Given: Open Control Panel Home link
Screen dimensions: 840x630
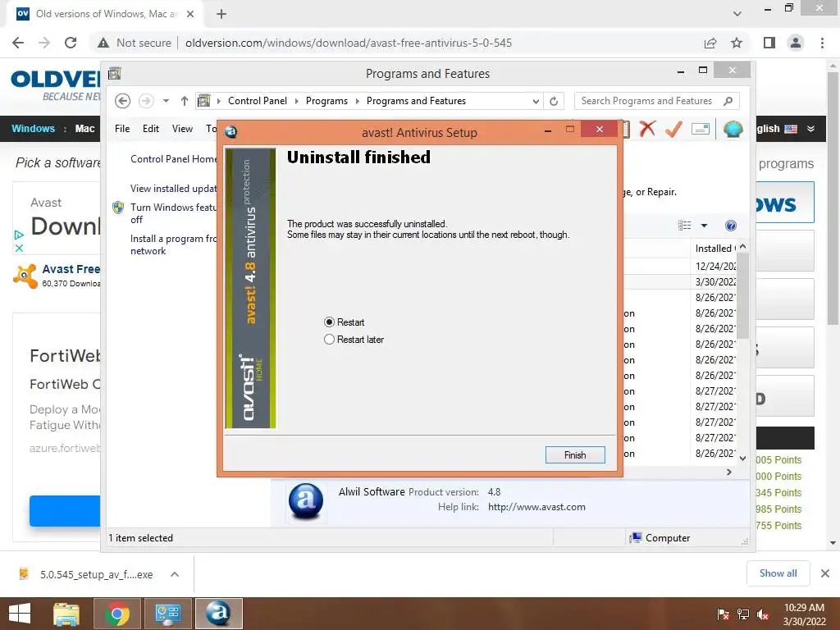Looking at the screenshot, I should pyautogui.click(x=174, y=159).
